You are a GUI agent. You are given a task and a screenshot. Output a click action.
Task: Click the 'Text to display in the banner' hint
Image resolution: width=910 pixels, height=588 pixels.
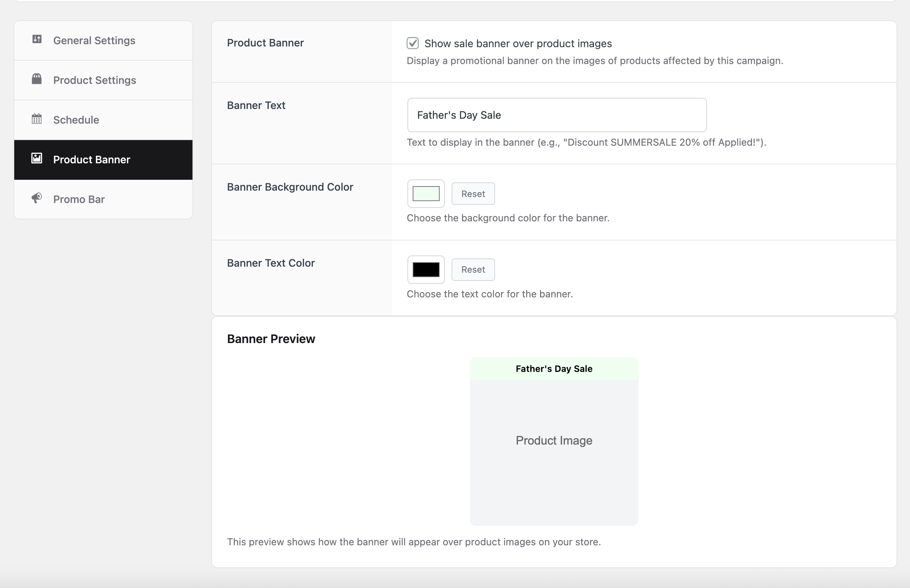pos(586,142)
